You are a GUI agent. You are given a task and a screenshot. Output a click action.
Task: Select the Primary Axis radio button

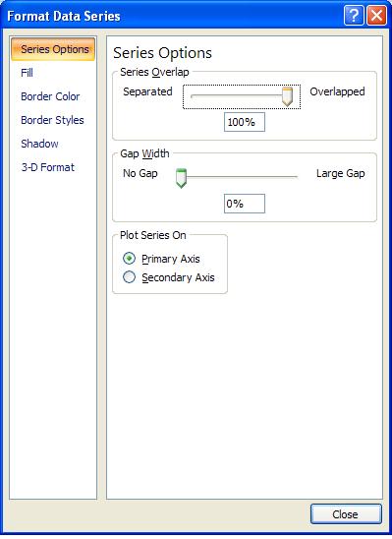pos(129,259)
